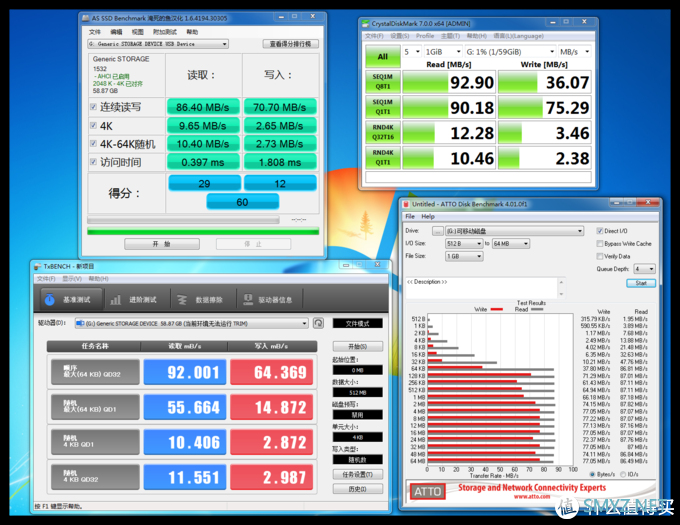The image size is (680, 525).
Task: Select the IO/s radio button
Action: pyautogui.click(x=623, y=474)
